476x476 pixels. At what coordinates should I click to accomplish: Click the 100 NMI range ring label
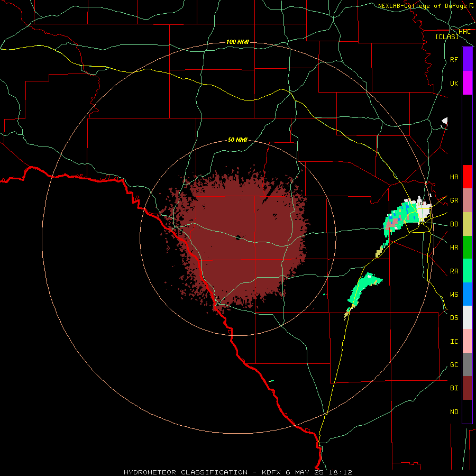coord(237,42)
